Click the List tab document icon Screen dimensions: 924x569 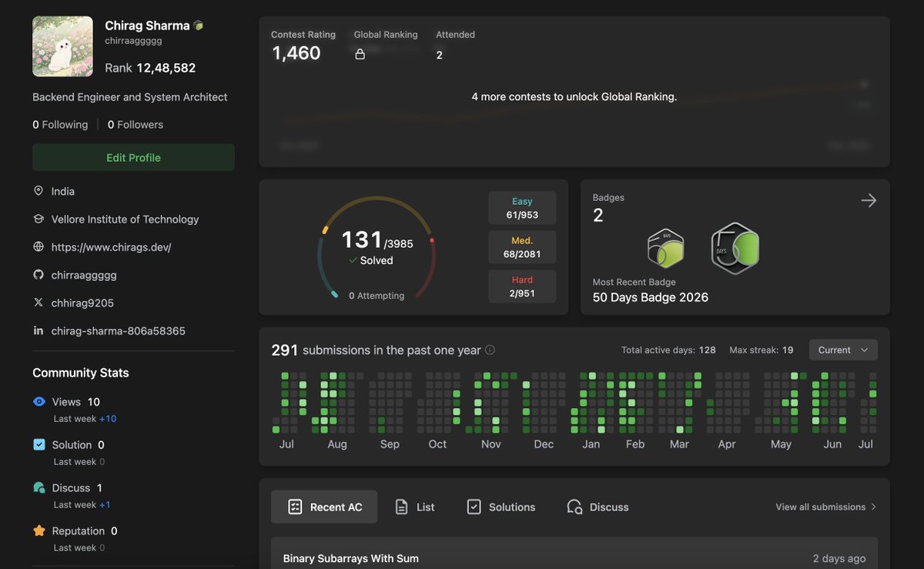[x=401, y=507]
